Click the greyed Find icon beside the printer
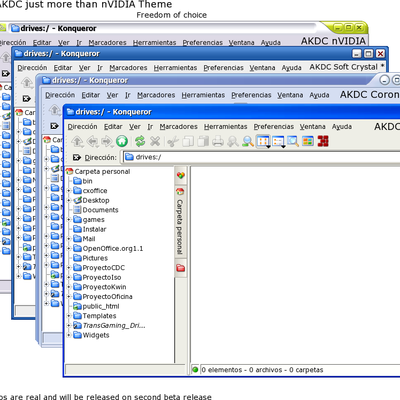This screenshot has width=400, height=400. [x=233, y=141]
